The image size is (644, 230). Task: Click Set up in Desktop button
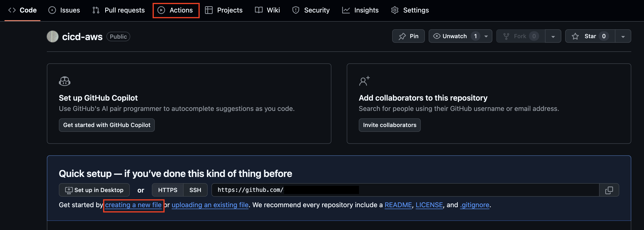[x=94, y=190]
